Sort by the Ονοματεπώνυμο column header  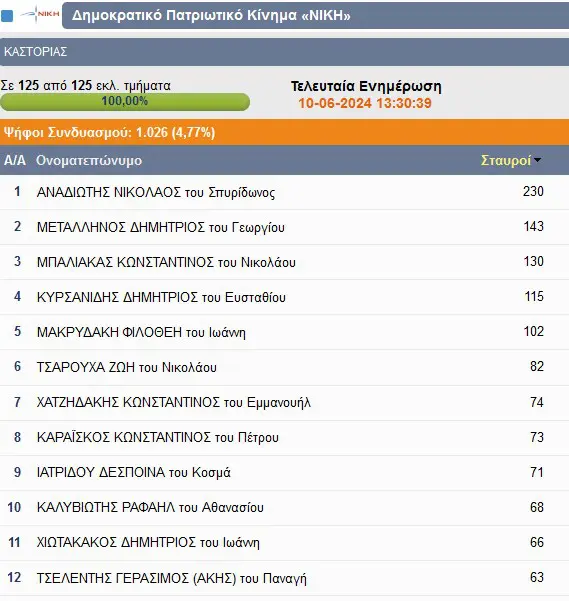(89, 160)
